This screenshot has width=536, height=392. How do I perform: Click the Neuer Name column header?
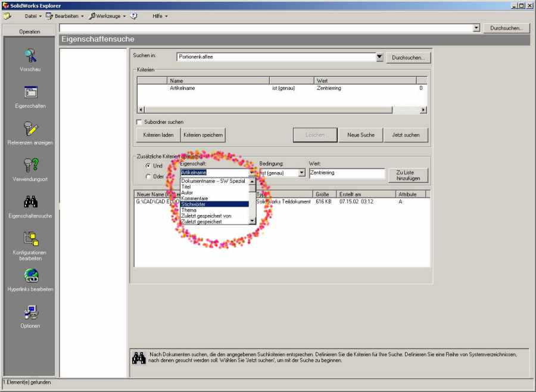pyautogui.click(x=158, y=194)
